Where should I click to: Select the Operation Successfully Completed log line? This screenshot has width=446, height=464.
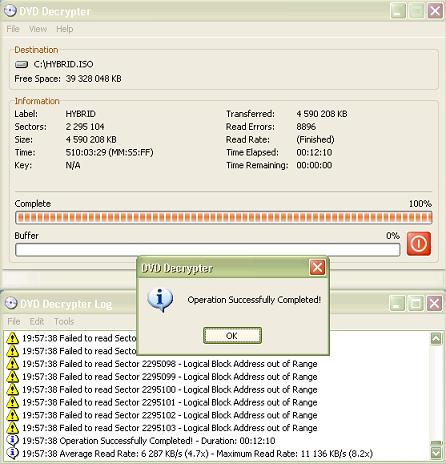pyautogui.click(x=149, y=441)
